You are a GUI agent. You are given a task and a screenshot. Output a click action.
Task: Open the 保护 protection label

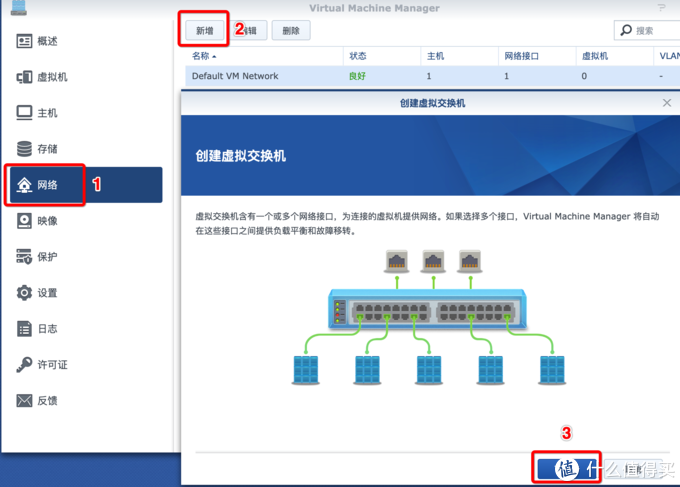tap(47, 257)
